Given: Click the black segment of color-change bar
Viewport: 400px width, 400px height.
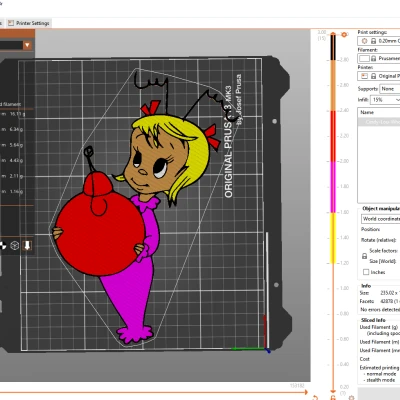Looking at the screenshot, I should tap(333, 48).
